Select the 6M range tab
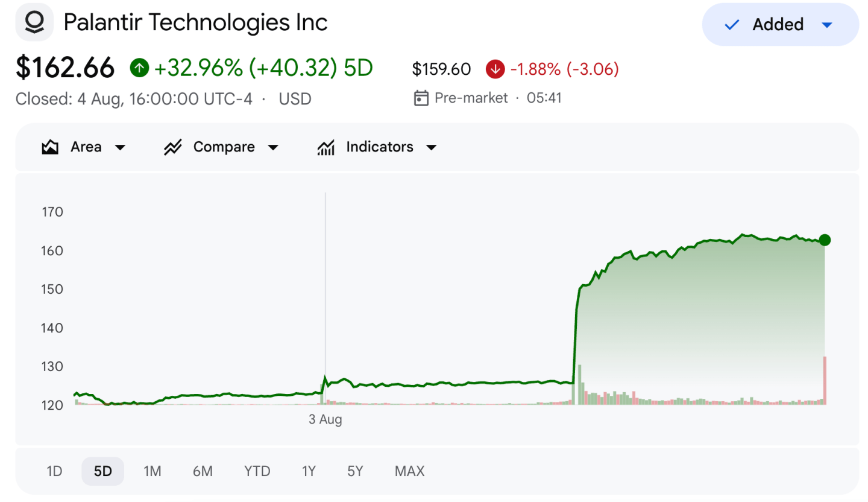The width and height of the screenshot is (868, 502). (203, 471)
